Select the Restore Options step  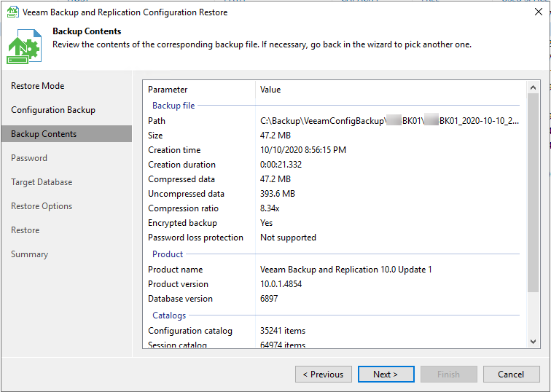[x=42, y=206]
